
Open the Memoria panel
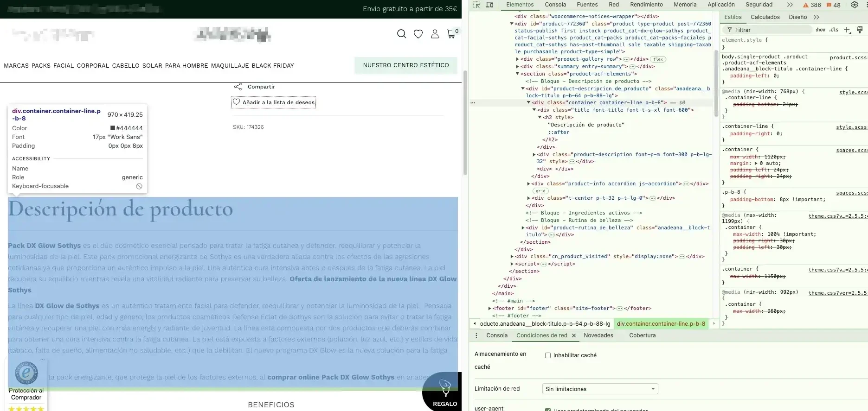point(685,5)
